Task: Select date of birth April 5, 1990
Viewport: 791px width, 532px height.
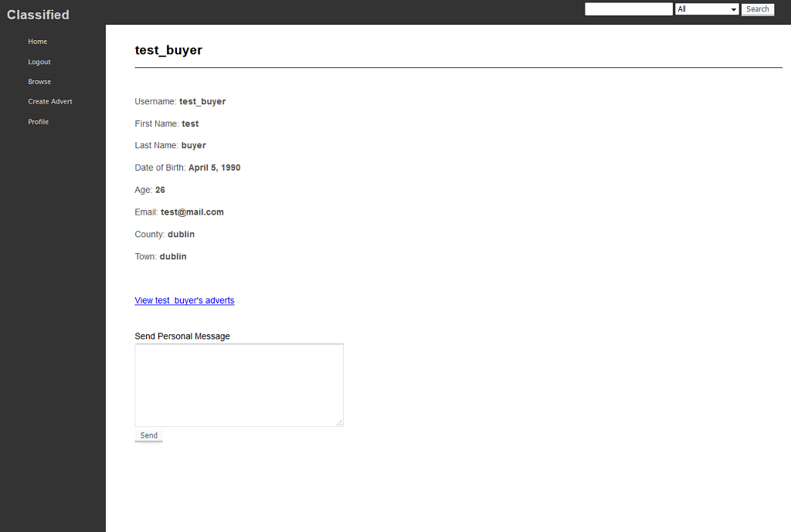Action: coord(215,168)
